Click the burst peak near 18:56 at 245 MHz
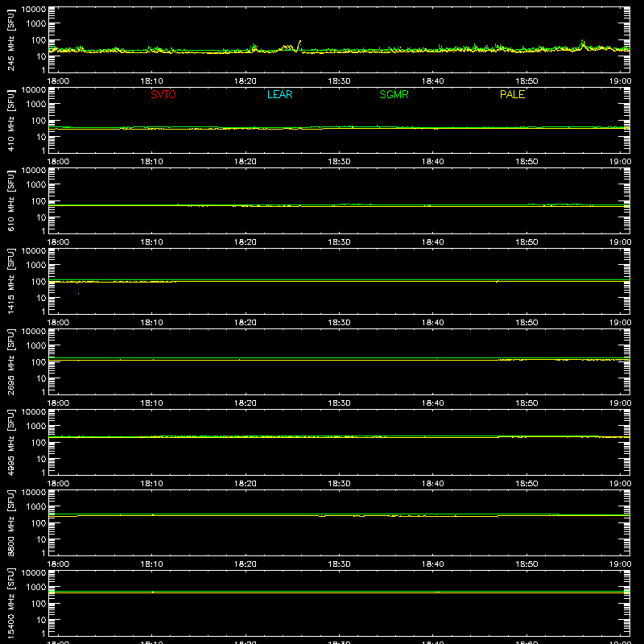Image resolution: width=644 pixels, height=644 pixels. (x=582, y=42)
